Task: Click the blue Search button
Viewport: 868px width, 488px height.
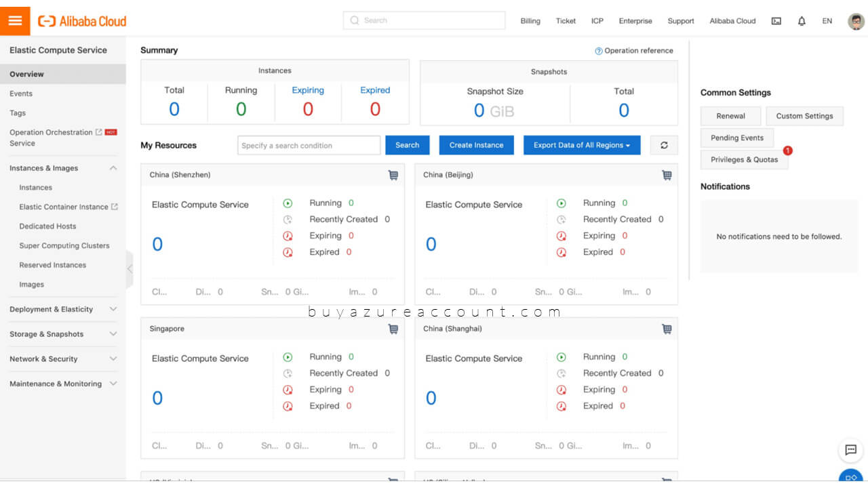Action: pyautogui.click(x=408, y=145)
